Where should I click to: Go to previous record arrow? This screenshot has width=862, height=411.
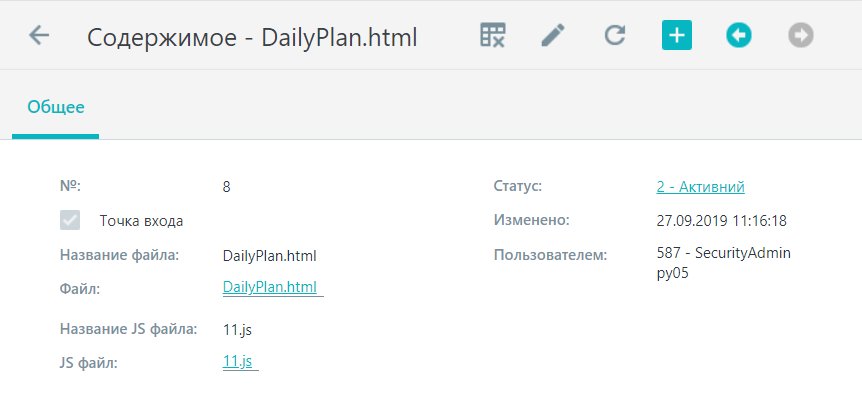point(739,36)
